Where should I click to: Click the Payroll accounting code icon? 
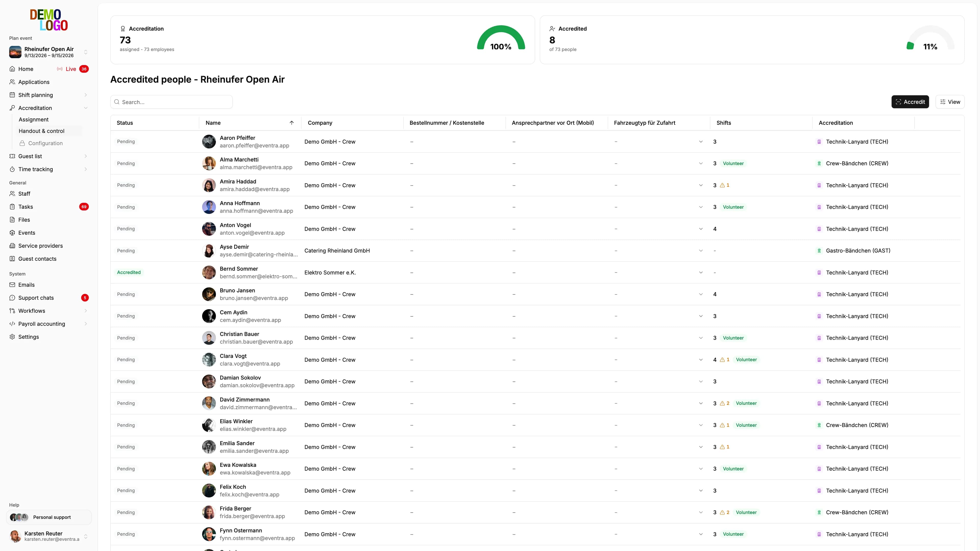pyautogui.click(x=12, y=324)
